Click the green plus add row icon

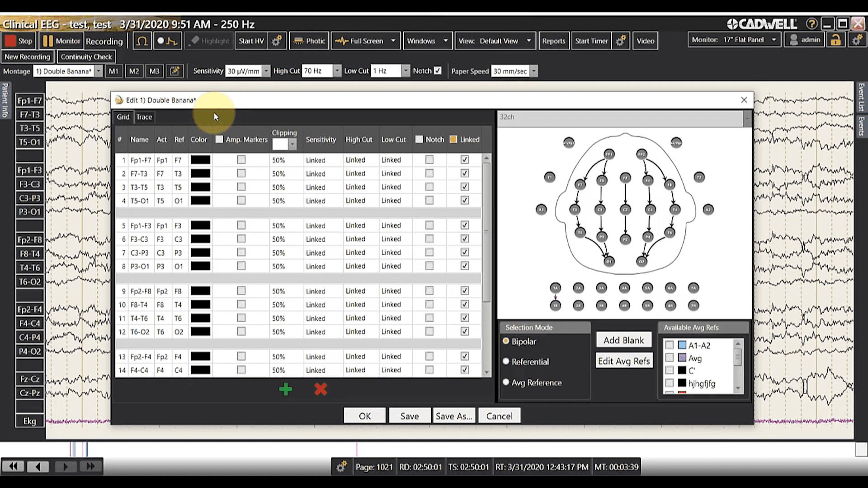tap(285, 389)
